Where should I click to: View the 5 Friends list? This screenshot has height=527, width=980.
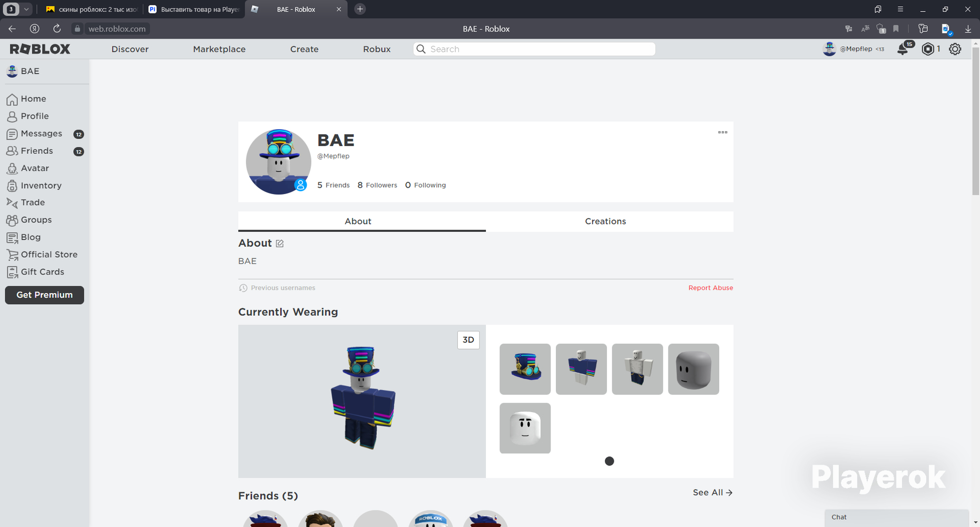(334, 185)
